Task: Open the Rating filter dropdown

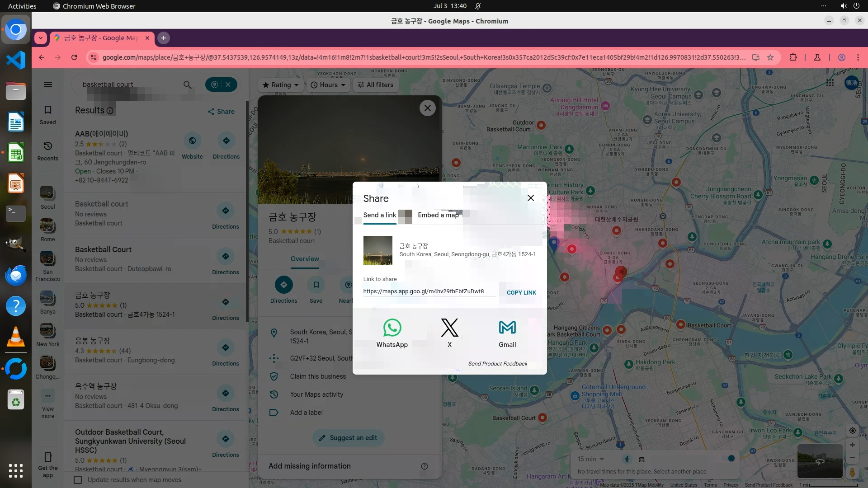Action: click(280, 85)
